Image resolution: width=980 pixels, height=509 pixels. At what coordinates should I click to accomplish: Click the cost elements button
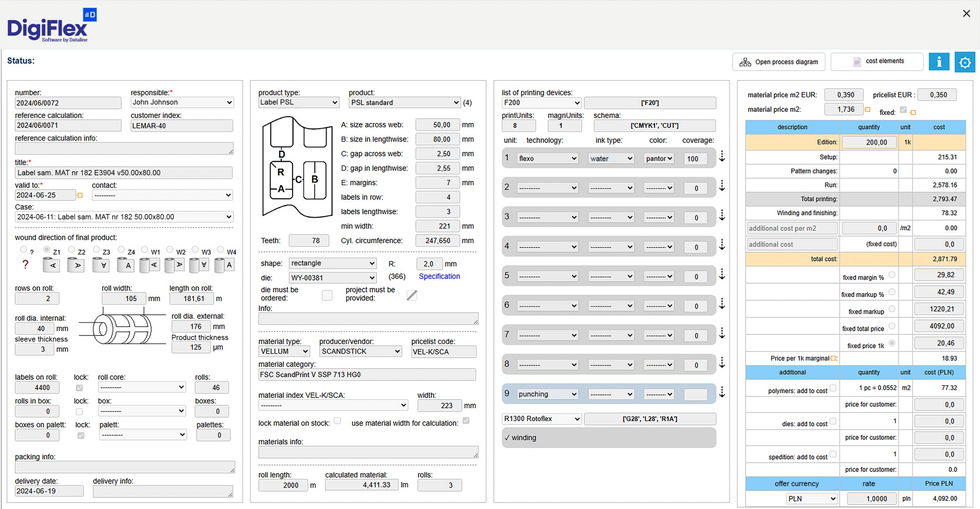pos(877,61)
